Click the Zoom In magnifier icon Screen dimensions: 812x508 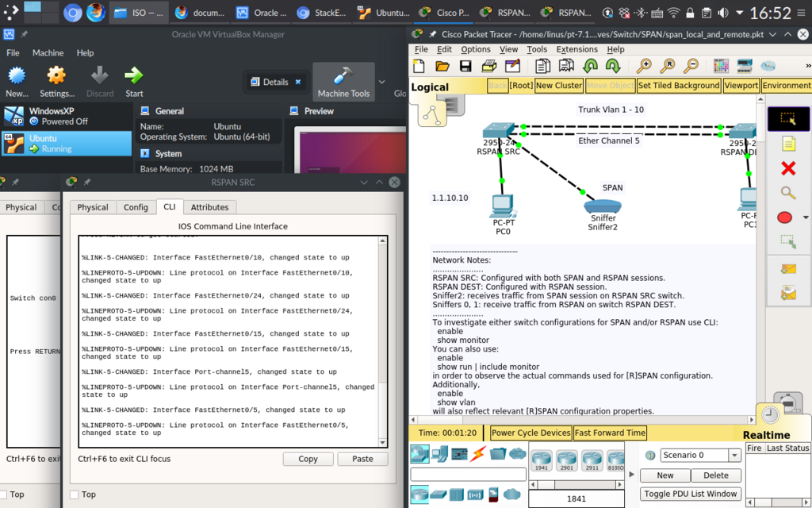(x=644, y=66)
